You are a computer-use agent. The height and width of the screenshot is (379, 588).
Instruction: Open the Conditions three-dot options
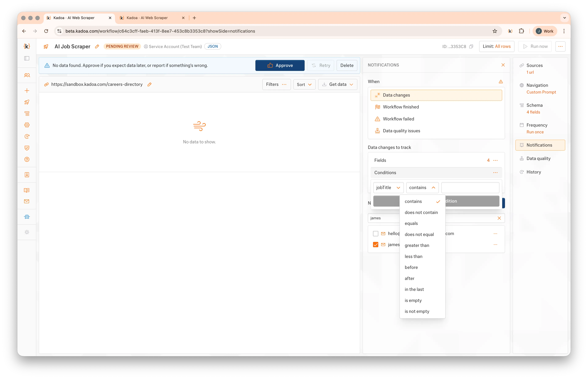[495, 173]
